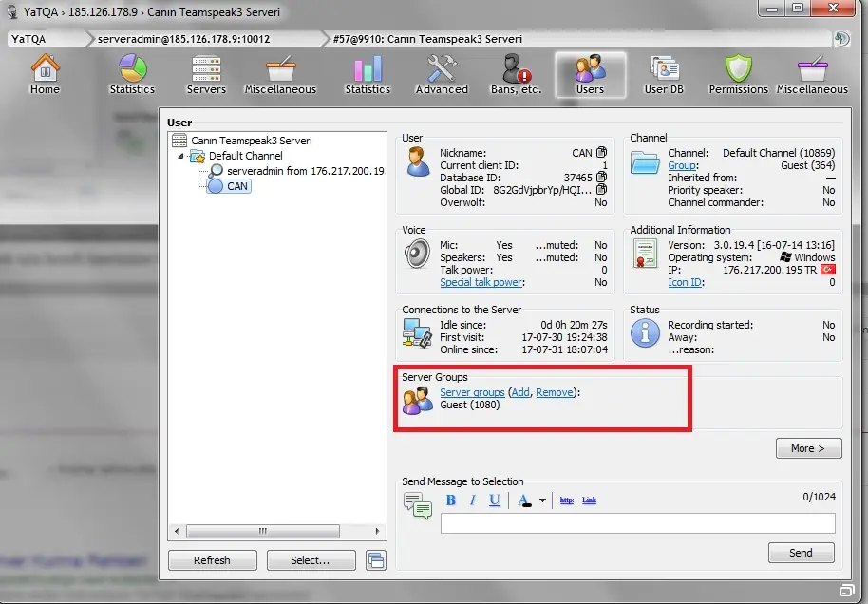Toggle underline formatting for the message

point(495,500)
